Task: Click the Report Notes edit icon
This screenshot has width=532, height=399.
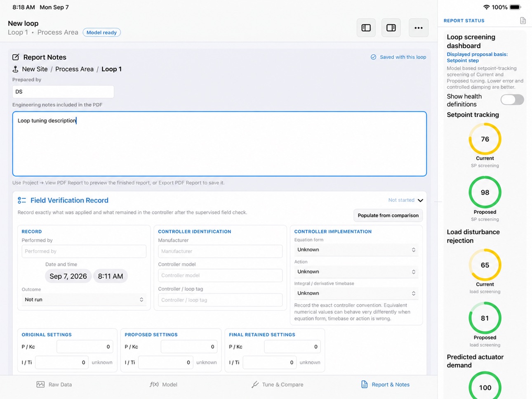Action: (x=16, y=57)
